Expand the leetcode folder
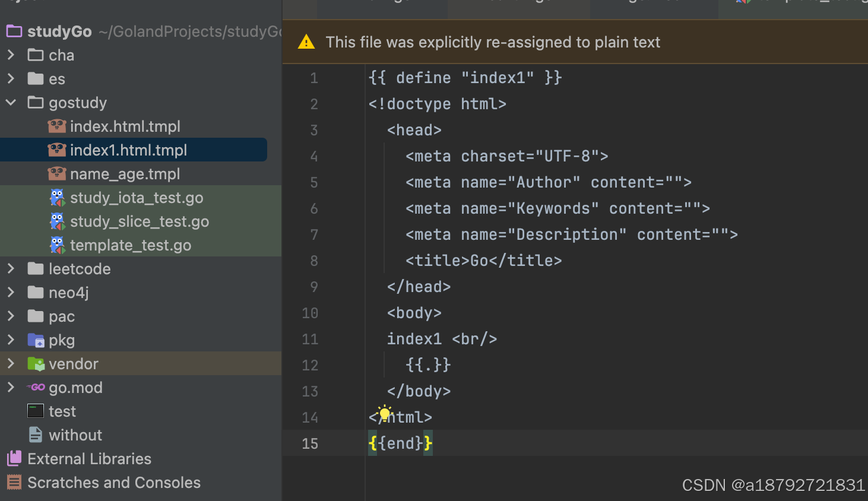Viewport: 868px width, 501px height. [11, 269]
